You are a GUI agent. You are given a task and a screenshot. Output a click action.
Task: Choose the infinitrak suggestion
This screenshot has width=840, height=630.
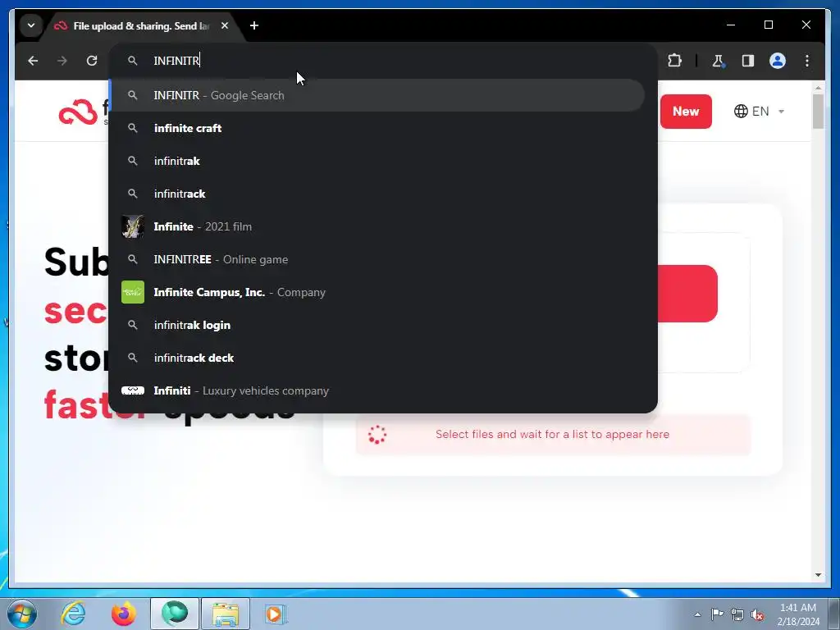tap(377, 161)
